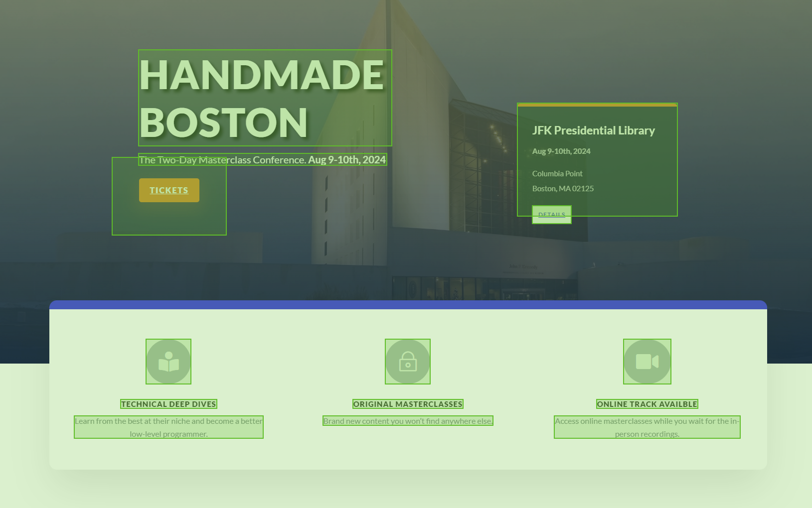Click the "Learn from the best" description
The height and width of the screenshot is (508, 812).
[x=168, y=427]
